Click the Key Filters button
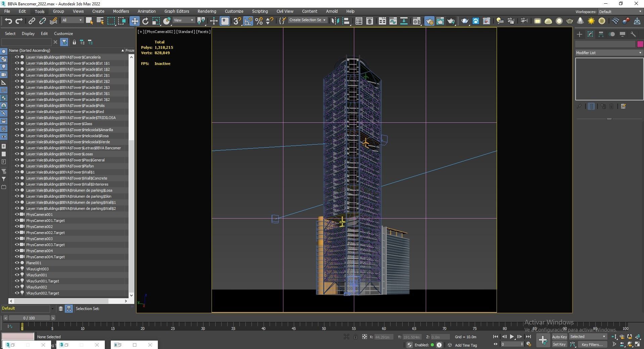 coord(592,344)
